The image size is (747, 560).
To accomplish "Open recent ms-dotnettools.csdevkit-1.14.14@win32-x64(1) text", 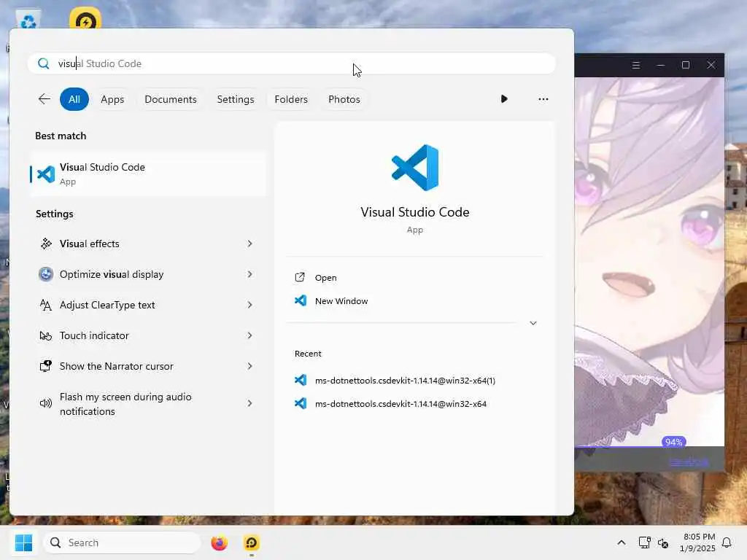I will (405, 381).
